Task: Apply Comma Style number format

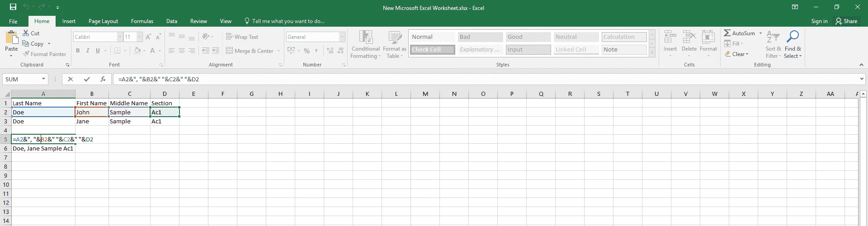Action: [x=316, y=51]
